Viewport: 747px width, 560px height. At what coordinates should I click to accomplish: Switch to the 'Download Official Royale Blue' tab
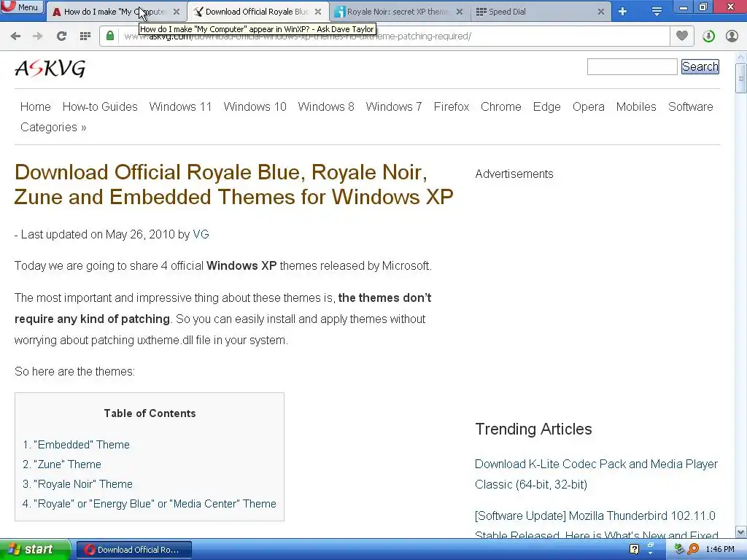tap(258, 12)
